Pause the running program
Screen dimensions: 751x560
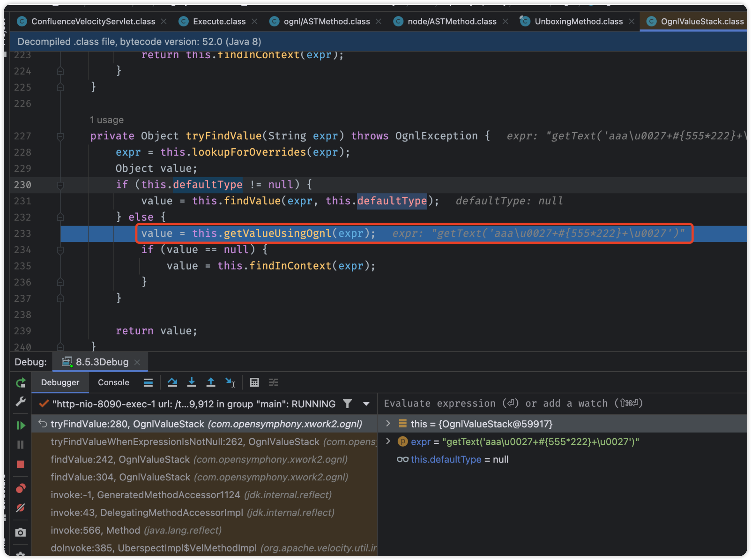point(21,444)
